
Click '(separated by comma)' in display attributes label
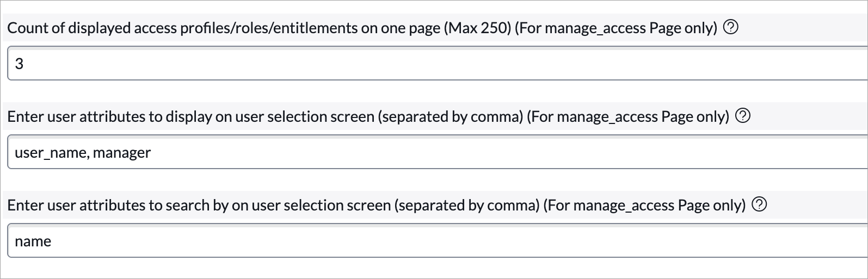(x=450, y=116)
